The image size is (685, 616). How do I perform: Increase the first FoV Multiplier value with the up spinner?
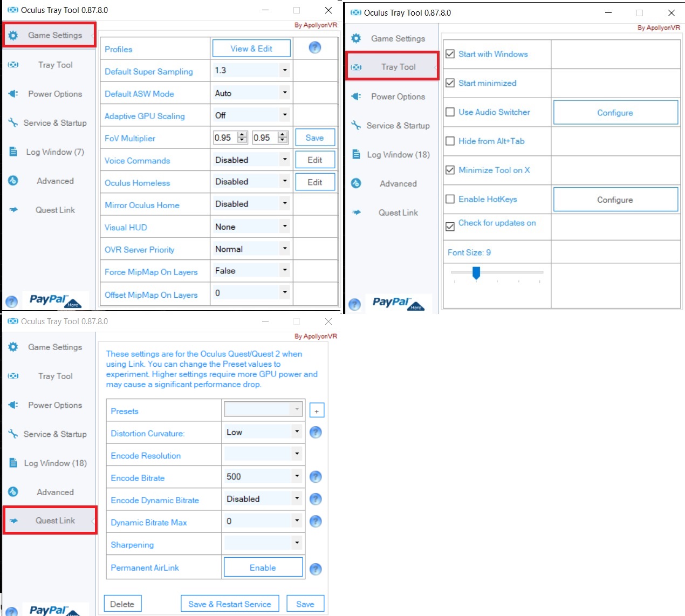[x=243, y=134]
